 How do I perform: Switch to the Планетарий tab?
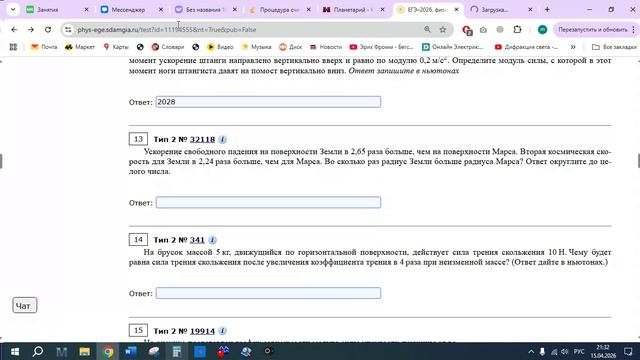coord(353,9)
